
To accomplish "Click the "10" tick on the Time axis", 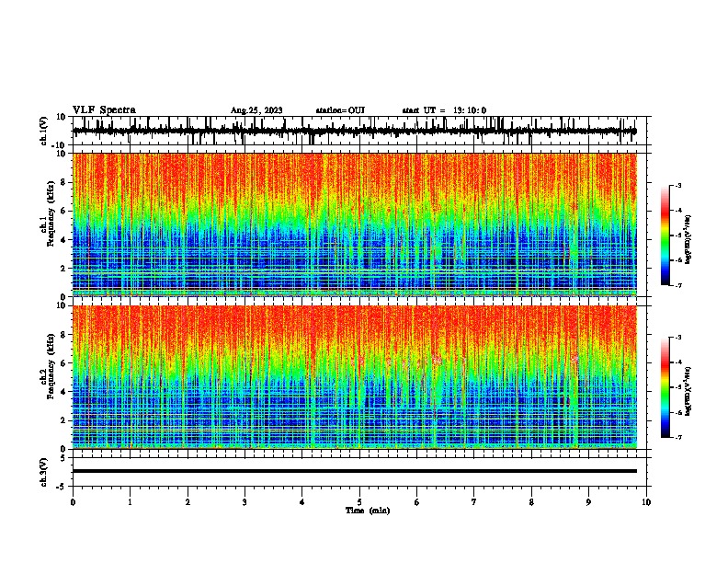I will tap(646, 502).
